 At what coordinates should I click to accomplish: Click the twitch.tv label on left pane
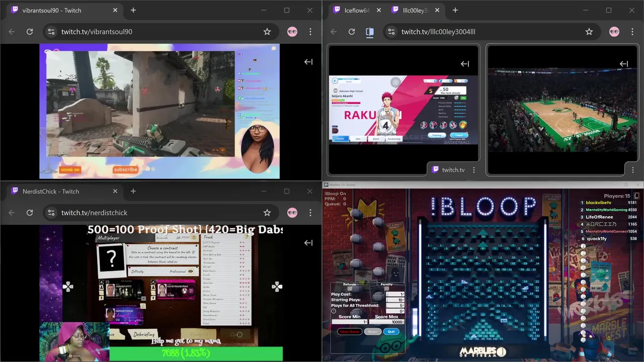453,170
